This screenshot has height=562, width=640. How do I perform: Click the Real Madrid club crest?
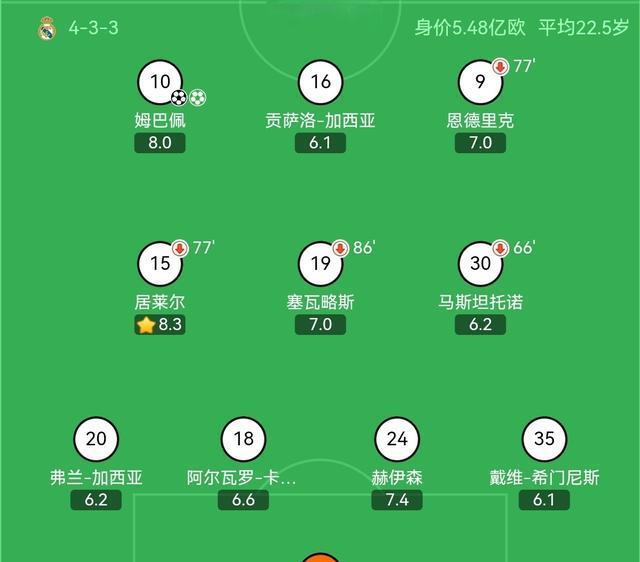[47, 28]
